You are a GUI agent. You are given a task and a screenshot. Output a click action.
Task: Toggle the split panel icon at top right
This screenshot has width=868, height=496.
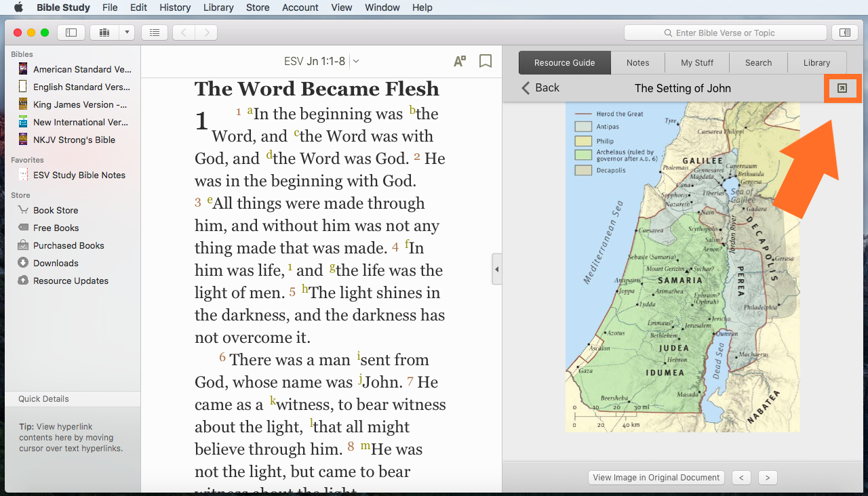(x=844, y=33)
